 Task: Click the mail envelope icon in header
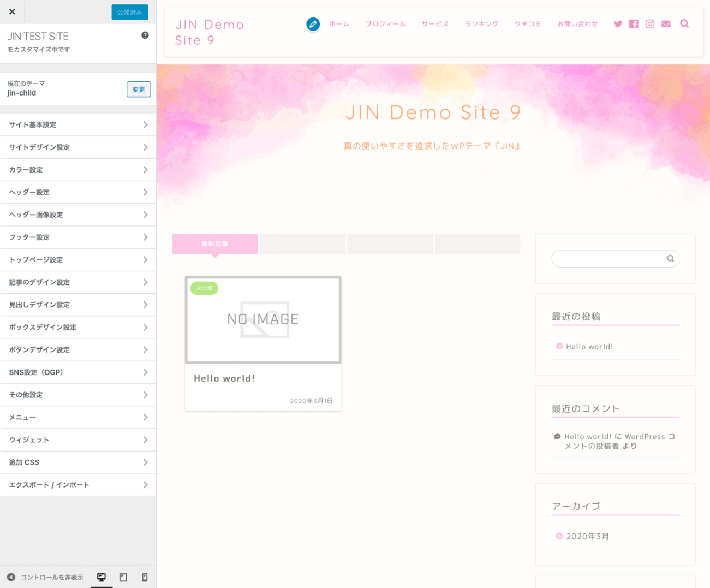click(x=666, y=24)
